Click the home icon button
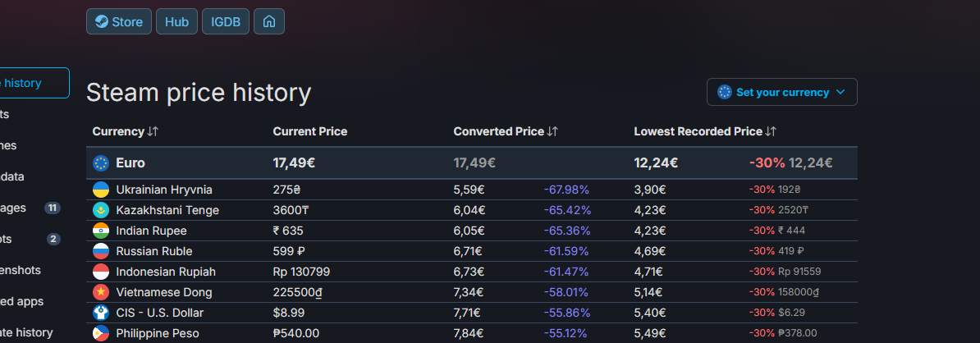 pos(268,22)
